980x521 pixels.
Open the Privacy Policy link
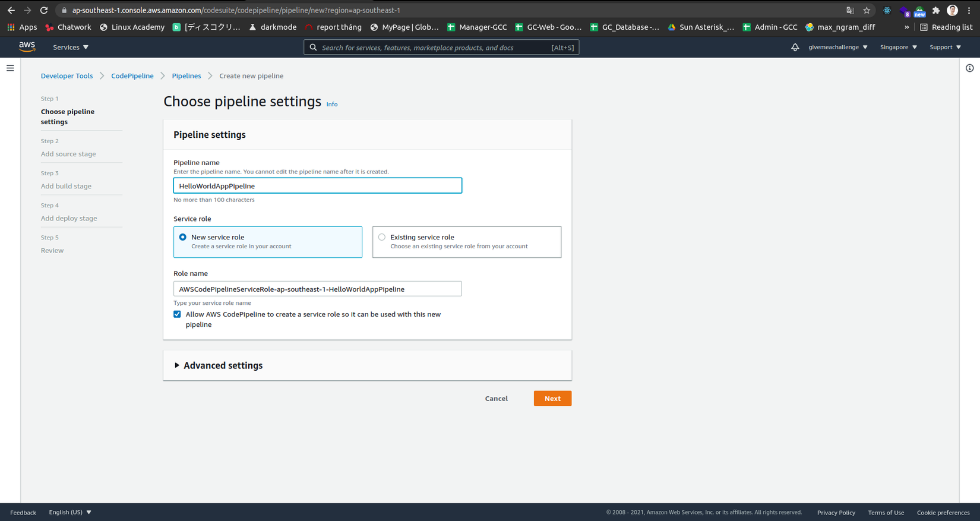836,513
